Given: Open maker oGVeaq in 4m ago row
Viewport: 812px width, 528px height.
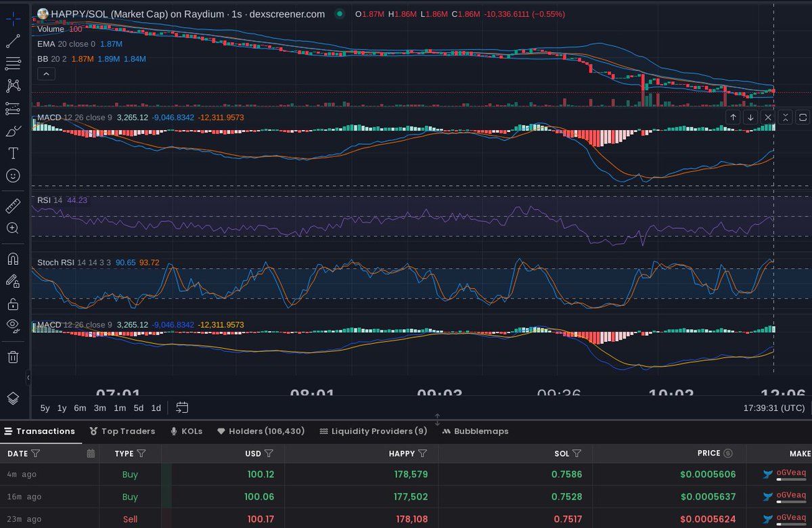Looking at the screenshot, I should [790, 473].
